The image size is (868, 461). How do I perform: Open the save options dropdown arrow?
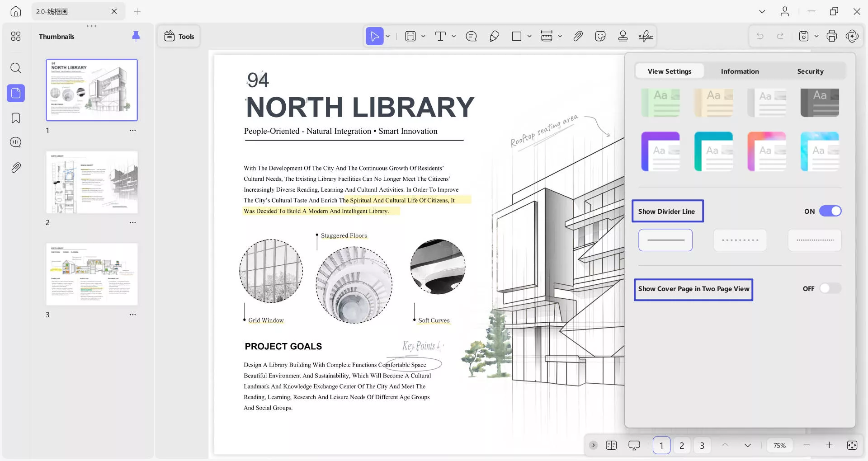[816, 36]
